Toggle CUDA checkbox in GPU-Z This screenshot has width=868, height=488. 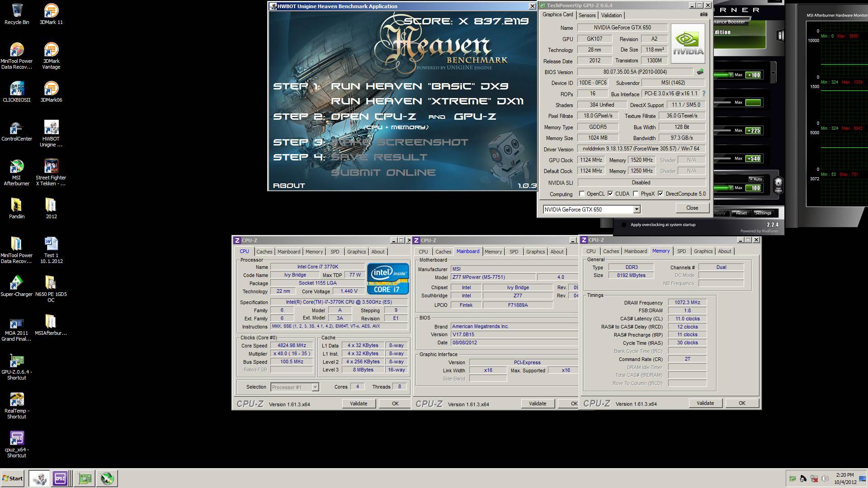(x=610, y=194)
